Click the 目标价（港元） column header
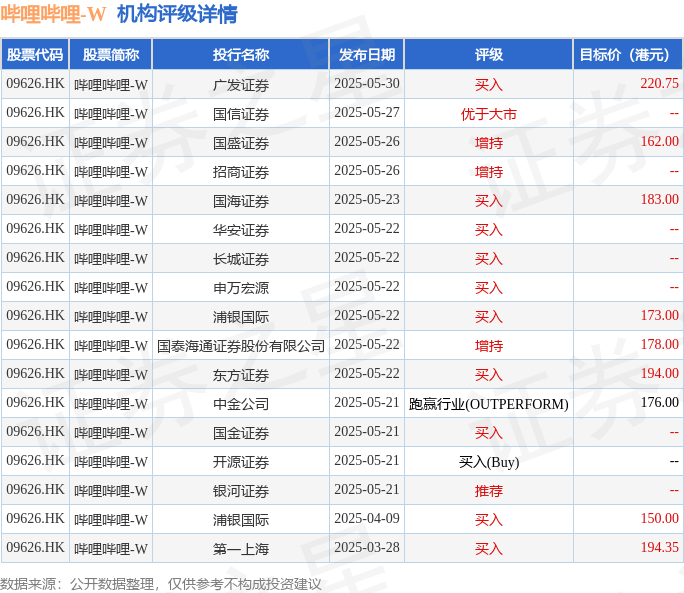 627,55
